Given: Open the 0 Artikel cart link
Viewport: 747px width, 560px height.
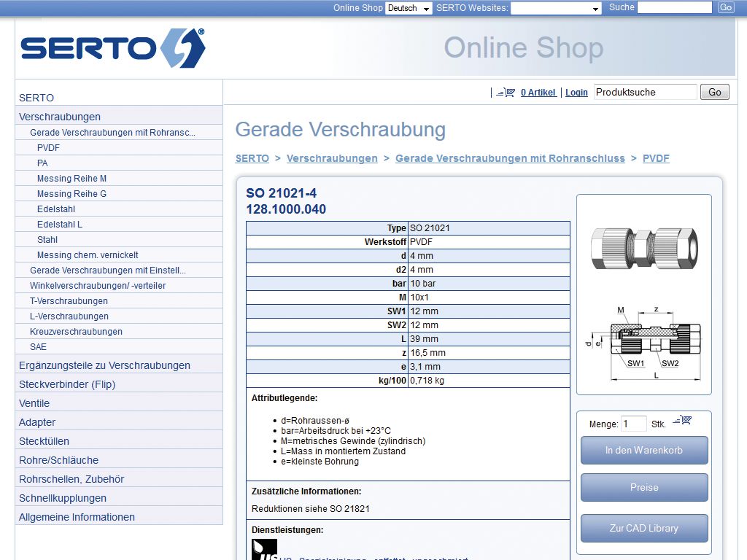Looking at the screenshot, I should 538,93.
